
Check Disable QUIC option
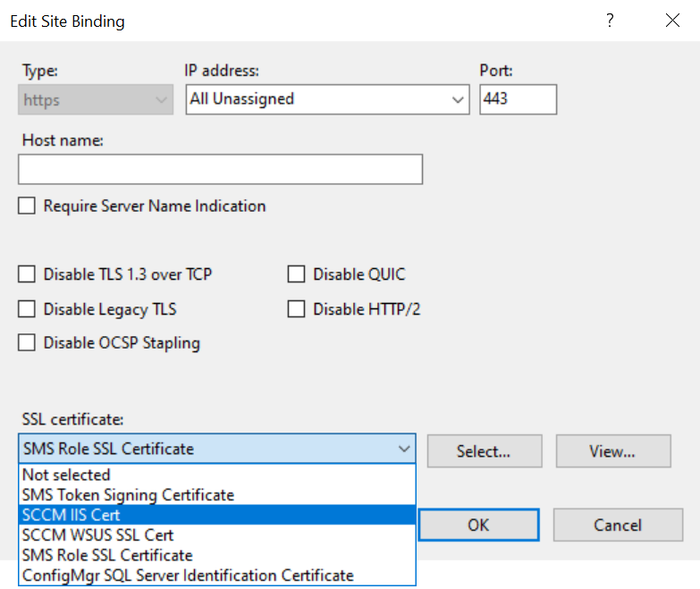click(297, 274)
